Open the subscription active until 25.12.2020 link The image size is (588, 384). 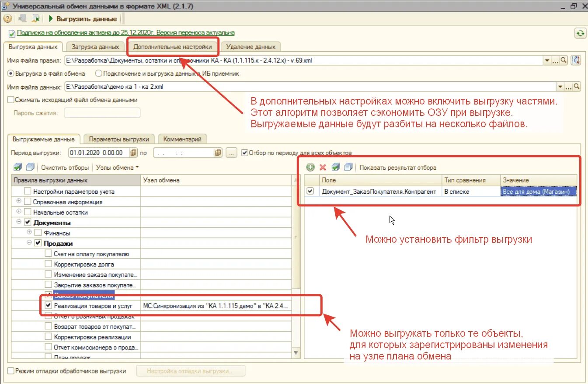coord(125,33)
